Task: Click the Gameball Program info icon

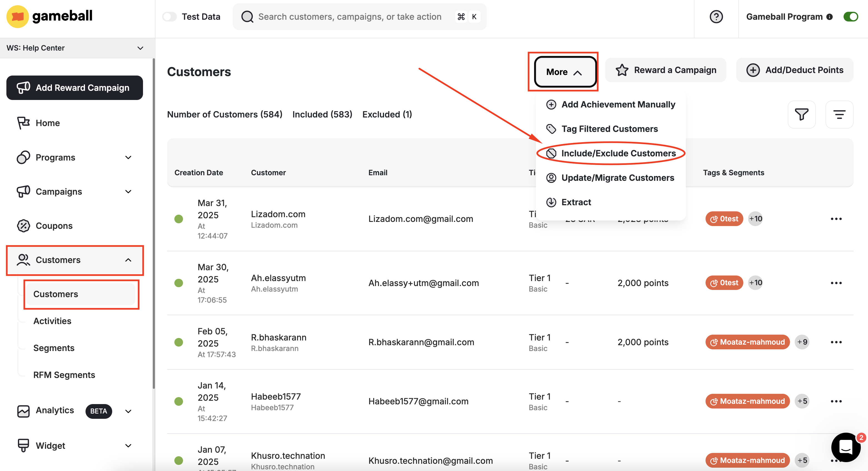Action: coord(829,17)
